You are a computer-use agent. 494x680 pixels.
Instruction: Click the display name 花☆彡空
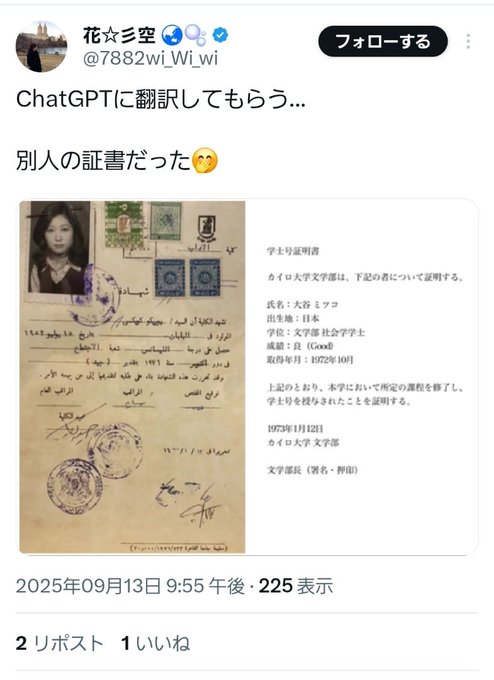(x=119, y=35)
